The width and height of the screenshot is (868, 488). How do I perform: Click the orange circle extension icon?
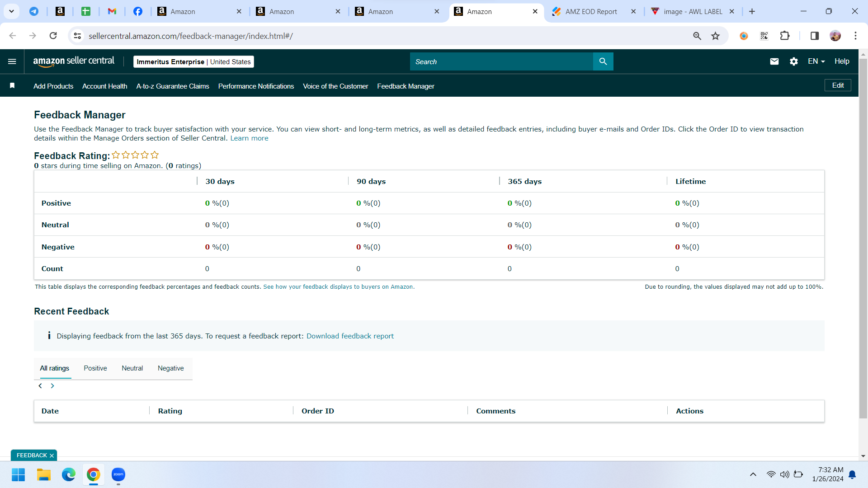[x=744, y=36]
